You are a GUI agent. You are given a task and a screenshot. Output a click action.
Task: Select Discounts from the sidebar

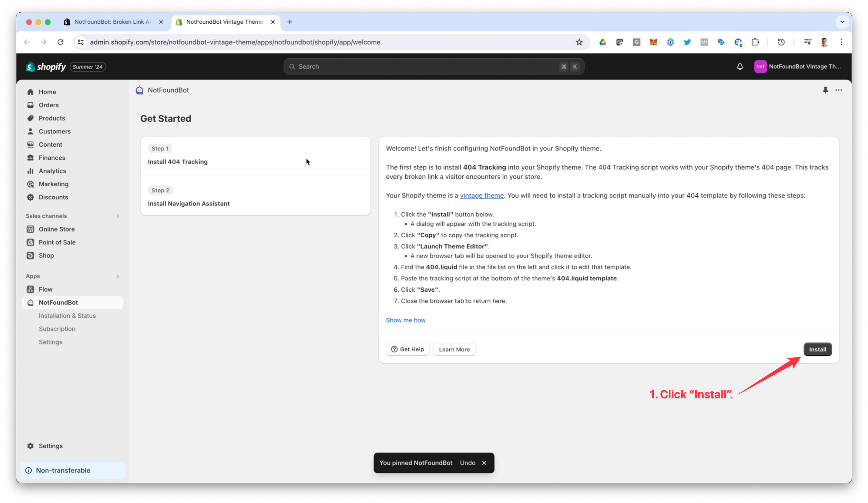(x=53, y=197)
